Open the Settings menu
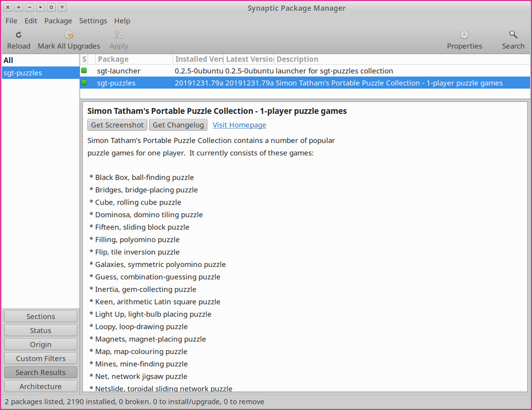The width and height of the screenshot is (532, 410). click(x=93, y=20)
